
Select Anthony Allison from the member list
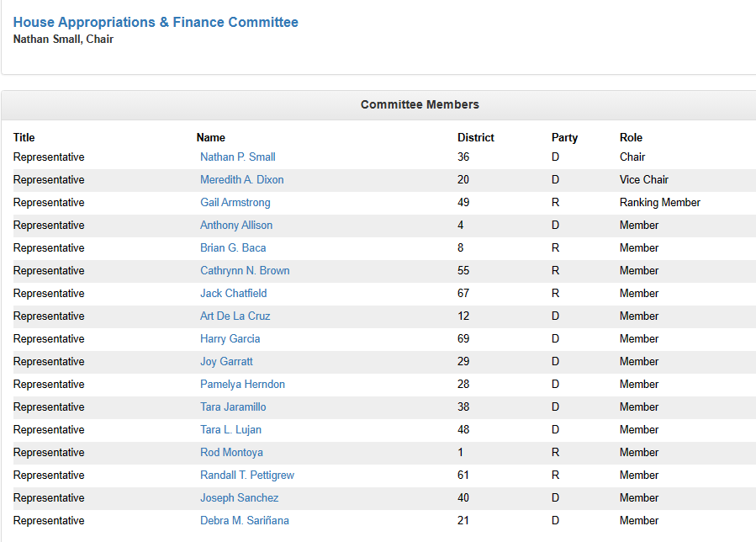pos(235,226)
